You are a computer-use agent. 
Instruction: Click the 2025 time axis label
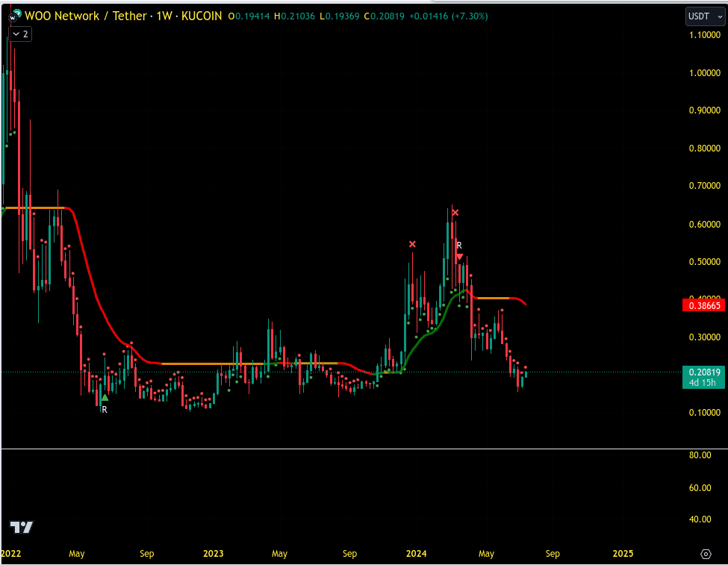tap(623, 553)
